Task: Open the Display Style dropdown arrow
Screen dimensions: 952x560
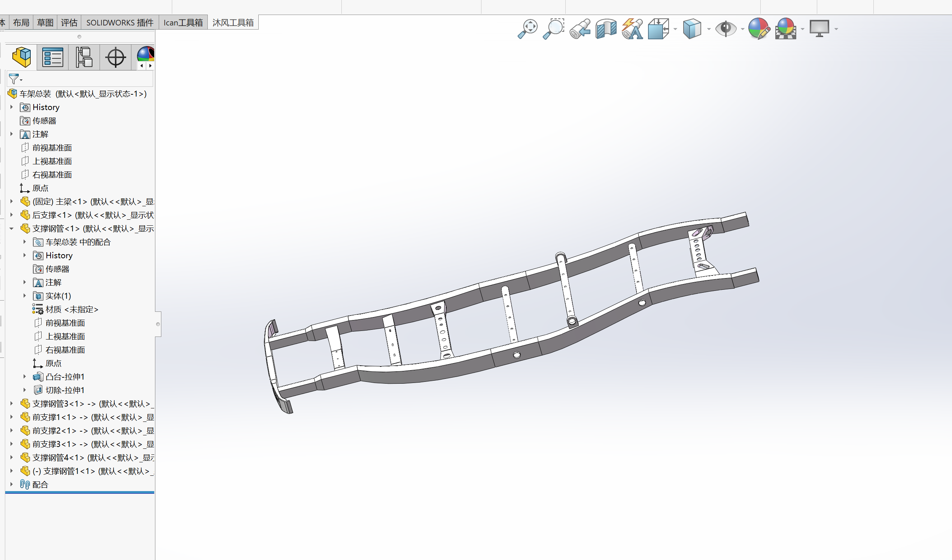Action: (x=709, y=29)
